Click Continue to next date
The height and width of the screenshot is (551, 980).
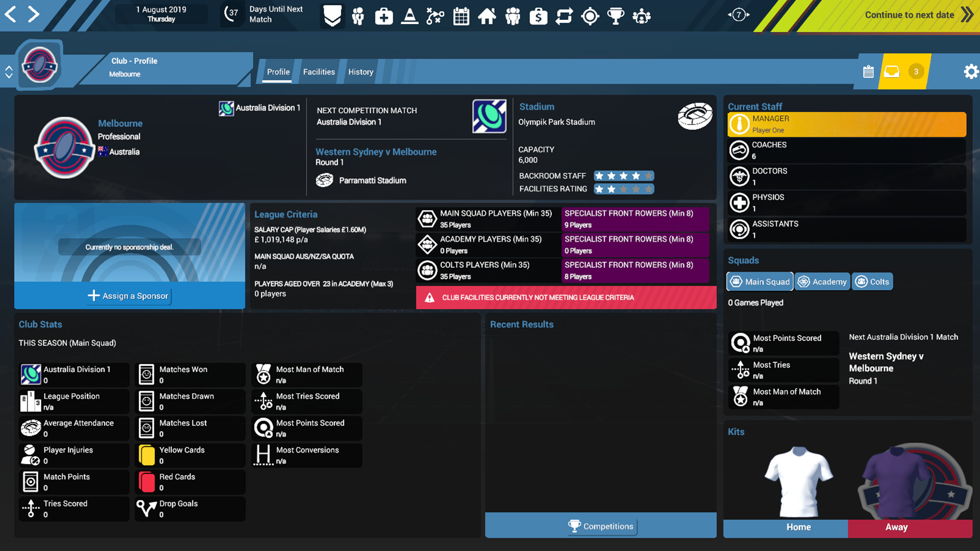[x=909, y=15]
